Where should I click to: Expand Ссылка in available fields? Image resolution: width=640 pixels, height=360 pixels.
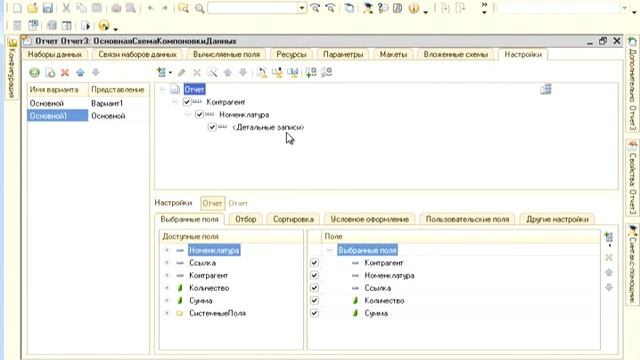point(167,263)
